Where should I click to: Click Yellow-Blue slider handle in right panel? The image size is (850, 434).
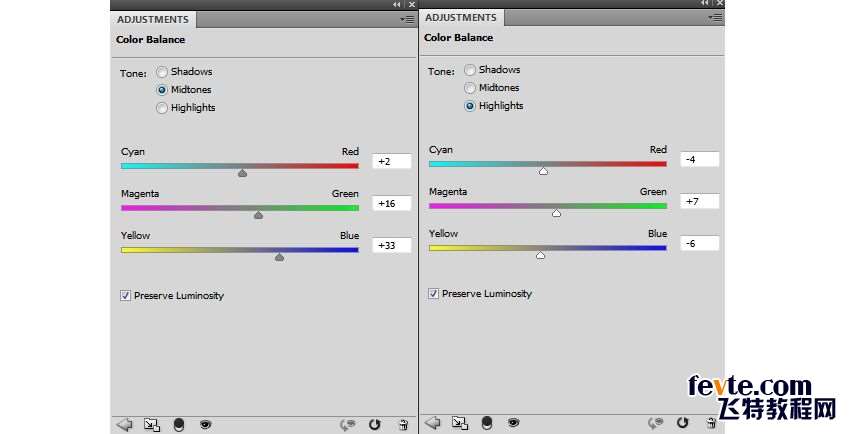point(540,255)
